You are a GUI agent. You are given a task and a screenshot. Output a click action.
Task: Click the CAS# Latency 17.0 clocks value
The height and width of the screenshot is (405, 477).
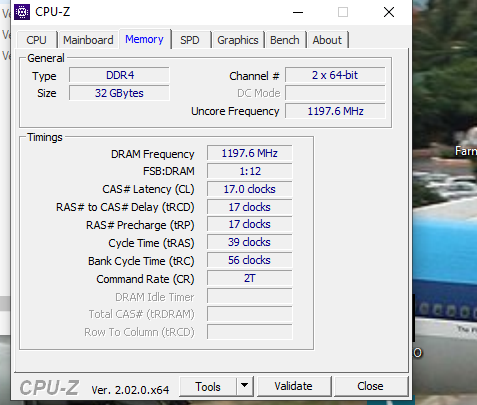coord(250,189)
